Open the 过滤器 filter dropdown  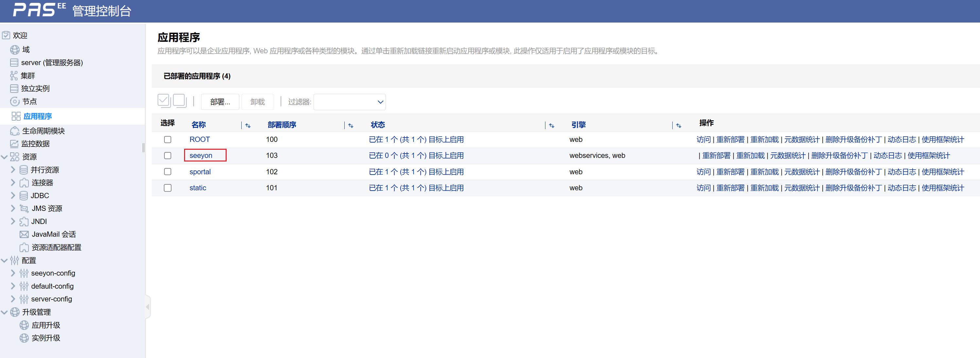tap(349, 102)
